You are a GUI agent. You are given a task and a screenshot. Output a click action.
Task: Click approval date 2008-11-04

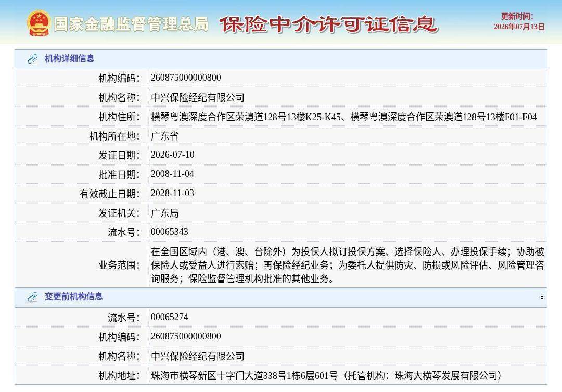(172, 174)
